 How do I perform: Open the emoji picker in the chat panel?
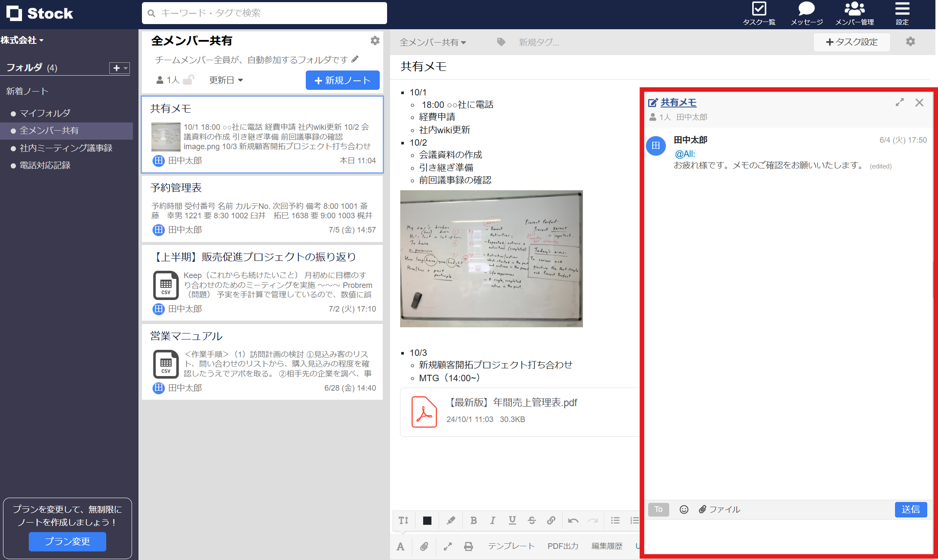click(x=683, y=509)
